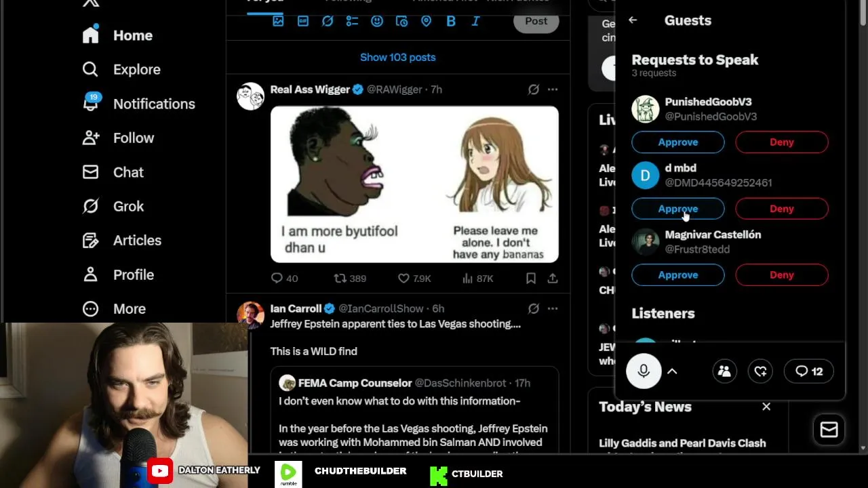868x488 pixels.
Task: Open FEMA Camp Counselor quoted post
Action: pos(414,411)
